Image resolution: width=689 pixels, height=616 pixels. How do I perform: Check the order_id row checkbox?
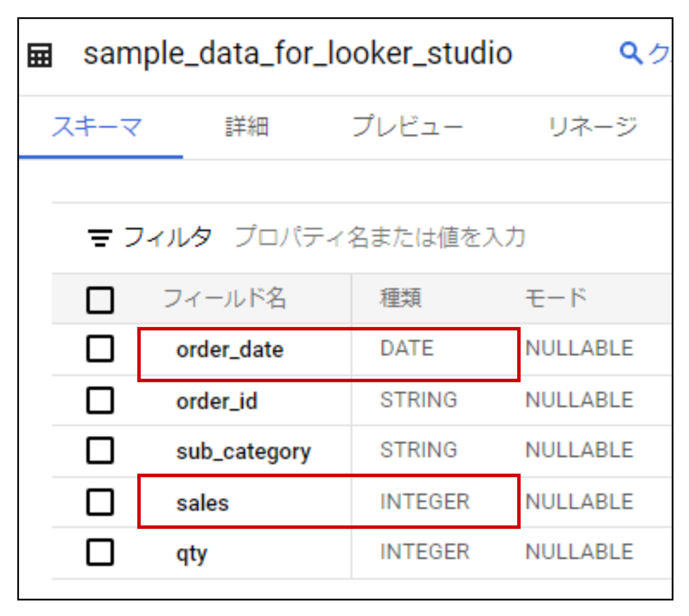pyautogui.click(x=100, y=400)
